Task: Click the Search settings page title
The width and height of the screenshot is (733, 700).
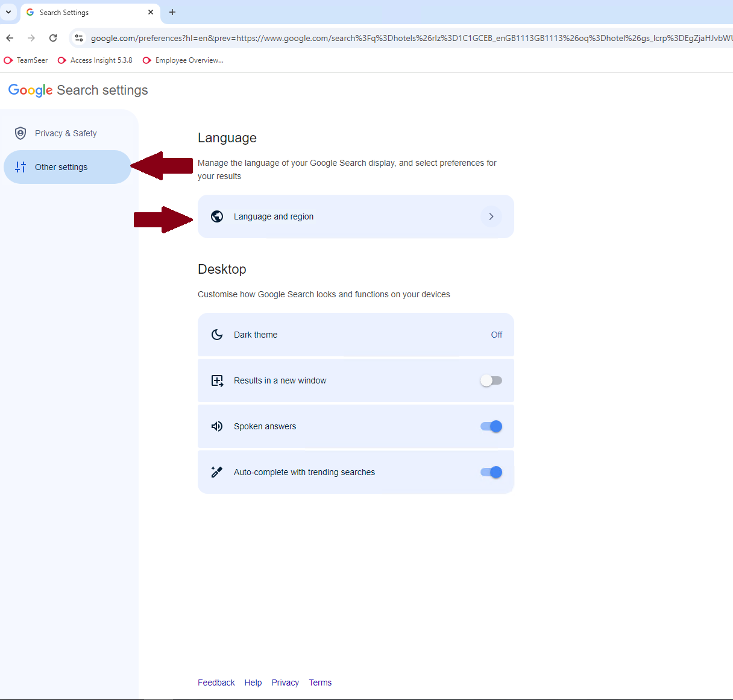Action: point(102,90)
